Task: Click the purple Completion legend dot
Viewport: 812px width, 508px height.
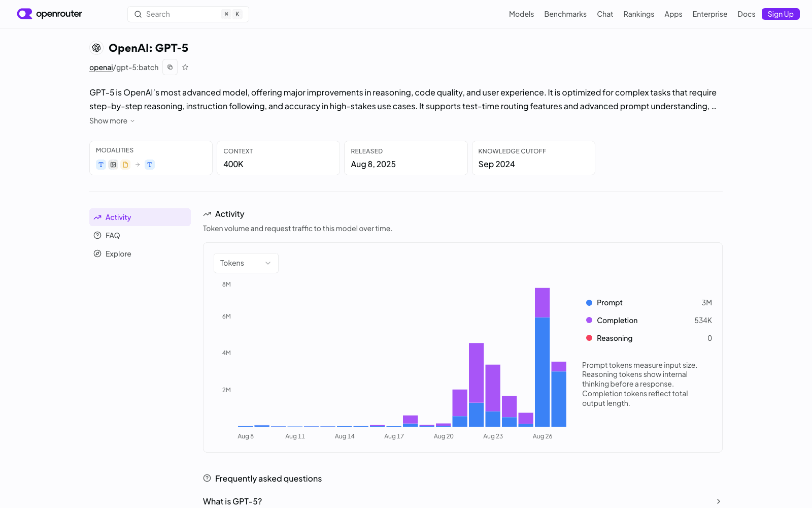Action: coord(589,320)
